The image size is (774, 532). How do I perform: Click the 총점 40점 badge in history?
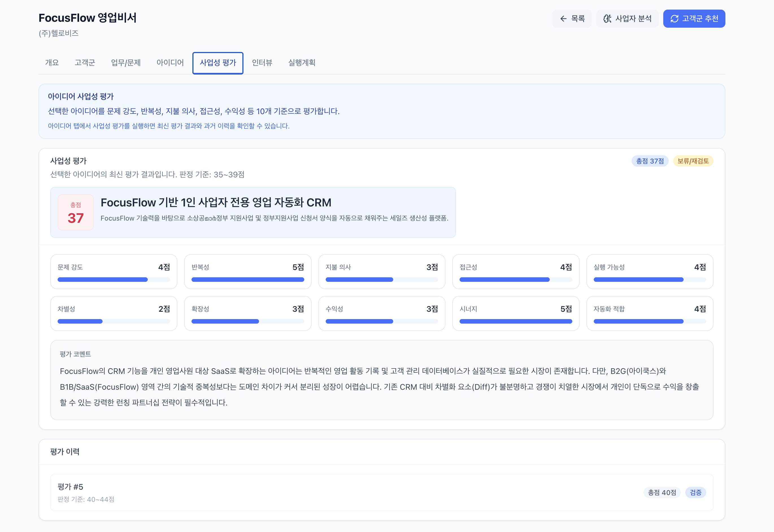[662, 492]
